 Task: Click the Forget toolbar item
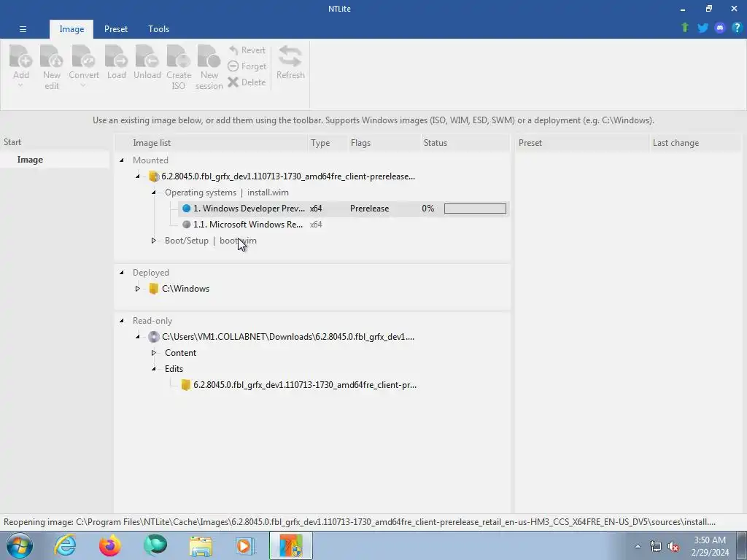click(247, 66)
